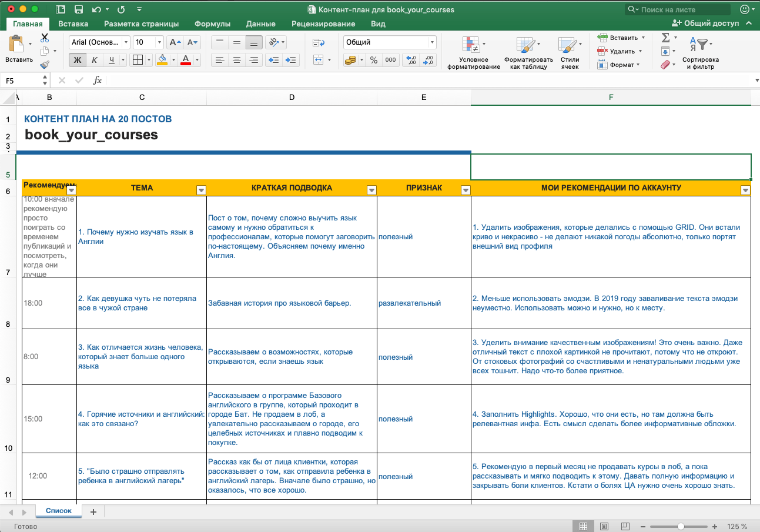Toggle italic К formatting
The width and height of the screenshot is (760, 532).
(94, 60)
